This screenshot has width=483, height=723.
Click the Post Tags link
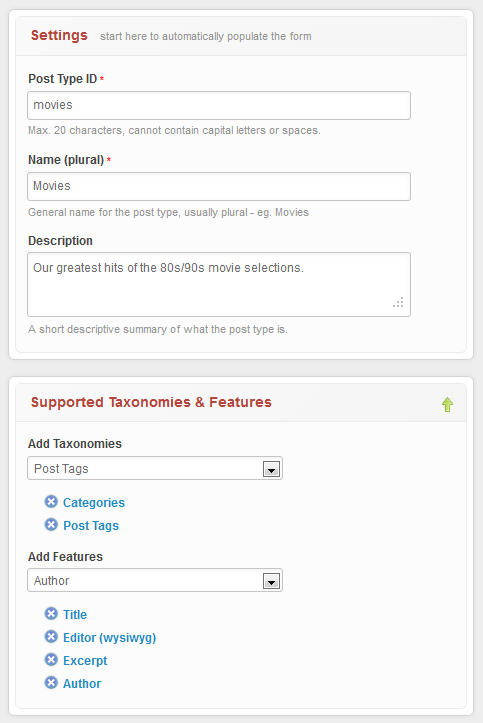point(91,526)
